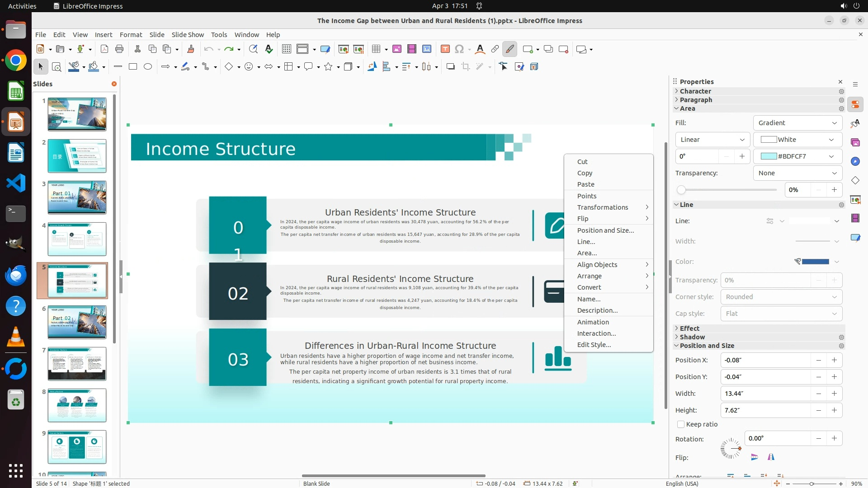Open the Fill type Gradient dropdown
The image size is (868, 488).
pyautogui.click(x=797, y=123)
